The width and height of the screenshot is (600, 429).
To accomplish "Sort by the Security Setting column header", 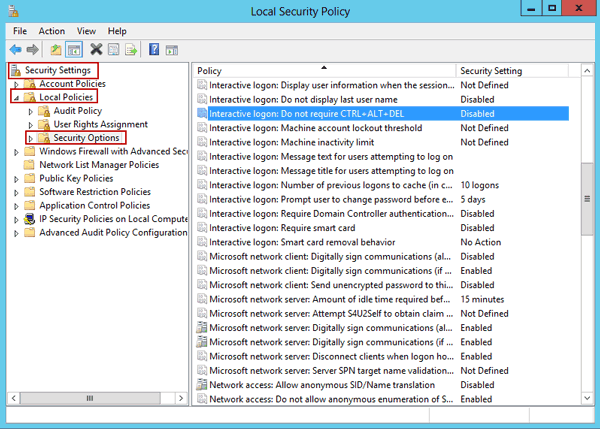I will click(x=512, y=70).
